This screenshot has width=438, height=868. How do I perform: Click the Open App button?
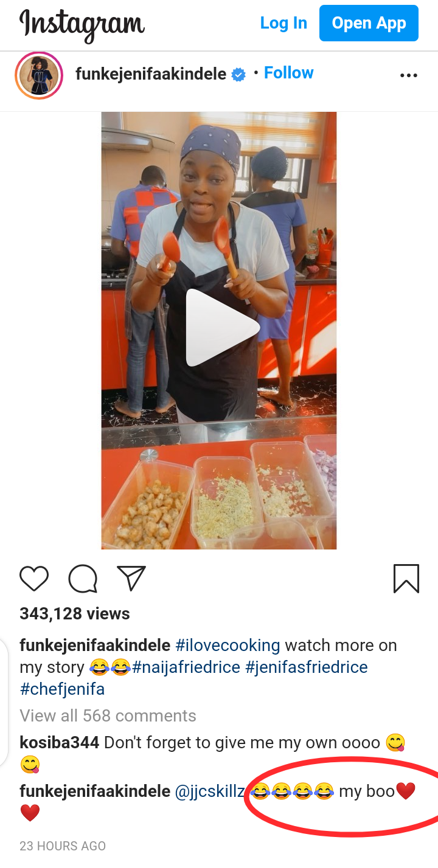(x=369, y=23)
